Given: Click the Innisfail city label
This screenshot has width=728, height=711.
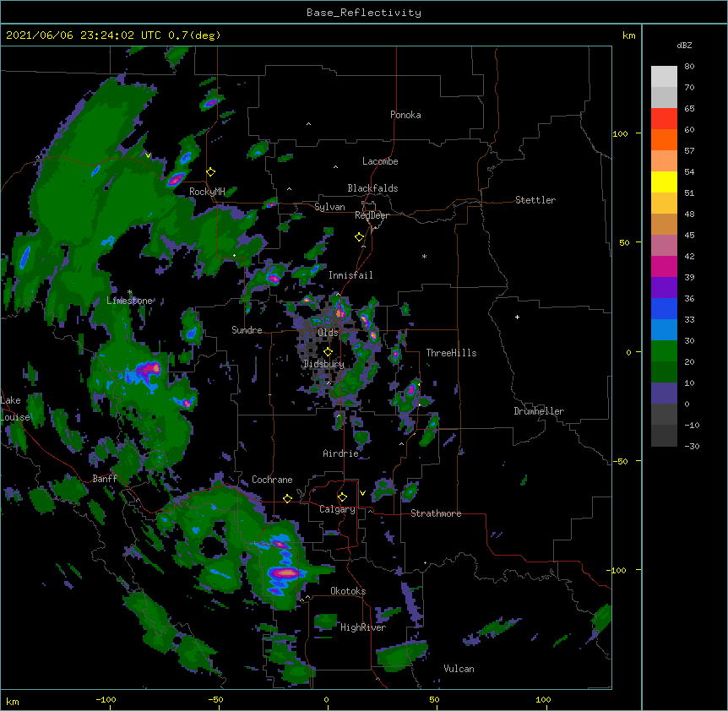Looking at the screenshot, I should (350, 275).
